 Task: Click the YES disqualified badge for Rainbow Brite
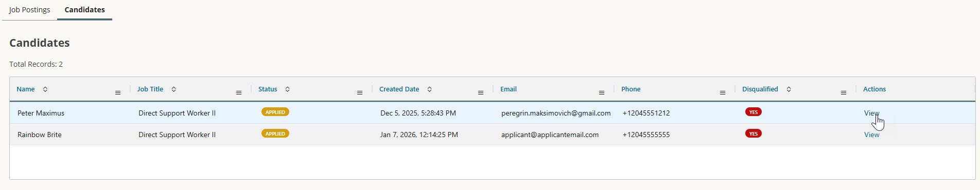(754, 134)
